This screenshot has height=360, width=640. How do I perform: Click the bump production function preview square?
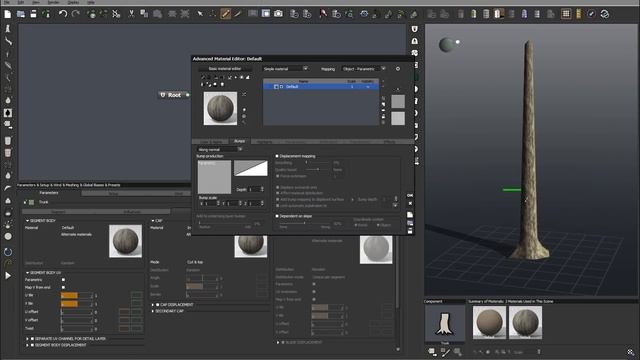214,177
